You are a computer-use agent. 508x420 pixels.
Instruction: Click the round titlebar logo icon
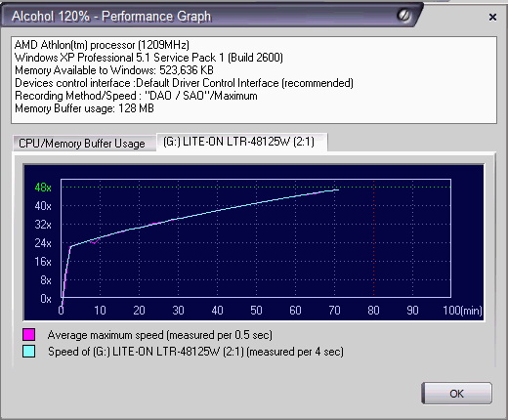pos(404,15)
